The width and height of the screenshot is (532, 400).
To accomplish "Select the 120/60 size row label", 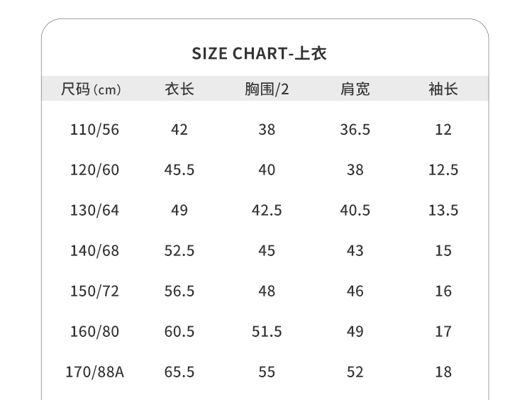I will [x=94, y=170].
